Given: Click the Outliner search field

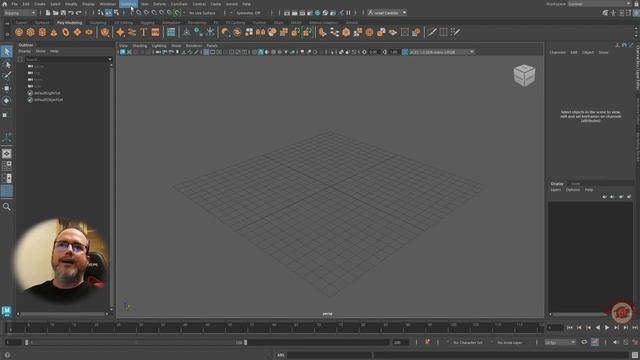Looking at the screenshot, I should click(x=67, y=60).
